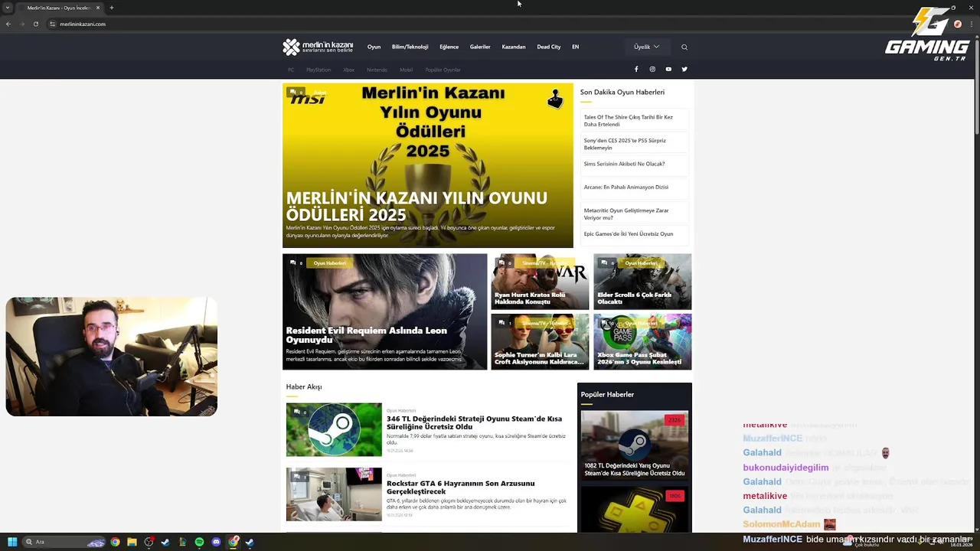Reload the page with the refresh icon
Screen dimensions: 980x551
tap(35, 24)
